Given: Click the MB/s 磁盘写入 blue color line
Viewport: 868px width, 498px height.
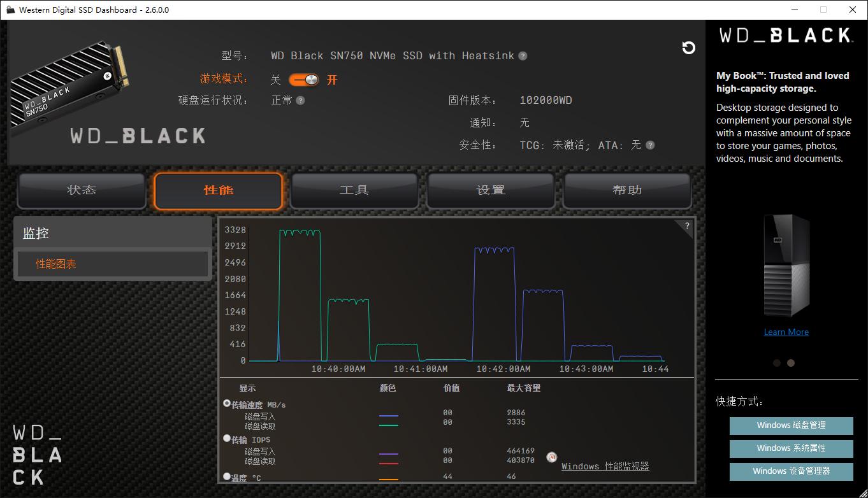Looking at the screenshot, I should click(x=389, y=416).
